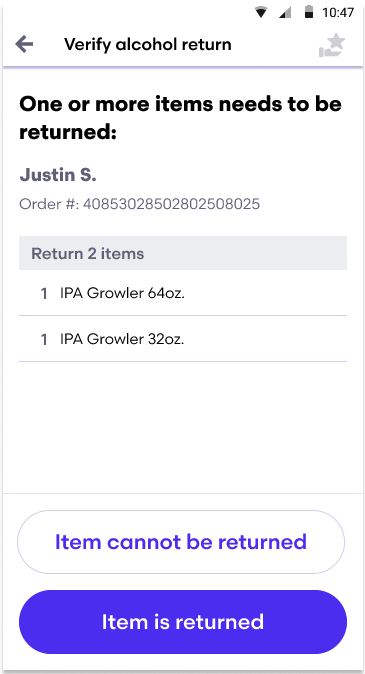The image size is (365, 674).
Task: Tap quantity 1 beside 64oz. growler
Action: click(x=44, y=294)
